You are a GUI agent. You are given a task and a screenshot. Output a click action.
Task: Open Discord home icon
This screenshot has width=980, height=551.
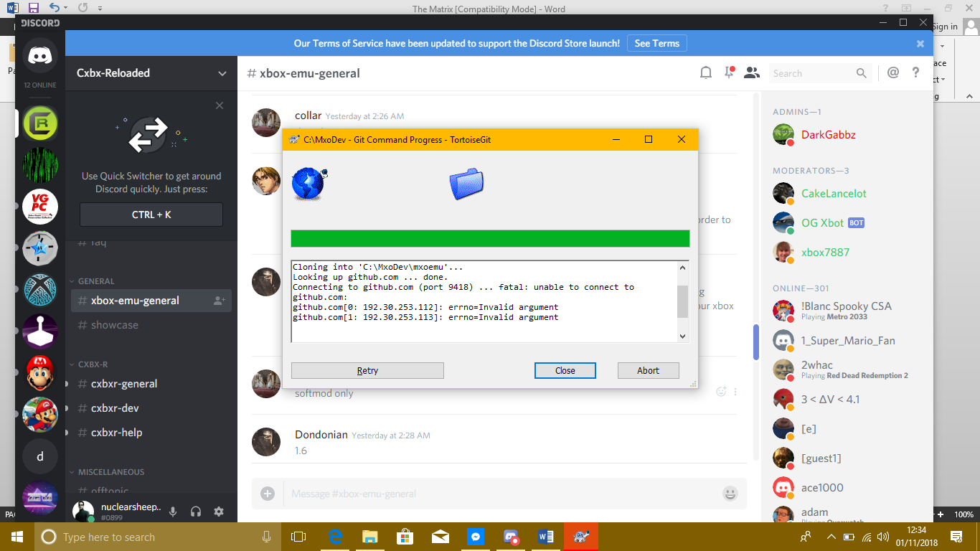[40, 56]
